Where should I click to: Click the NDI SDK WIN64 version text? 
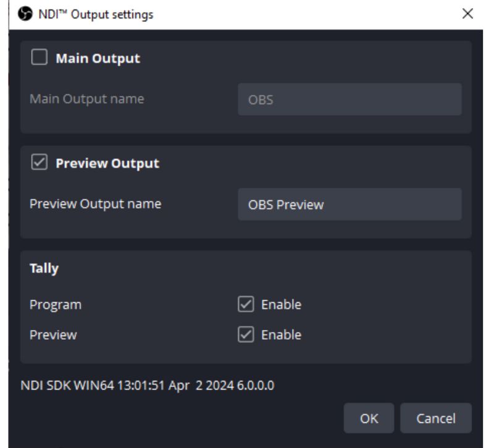(x=148, y=385)
